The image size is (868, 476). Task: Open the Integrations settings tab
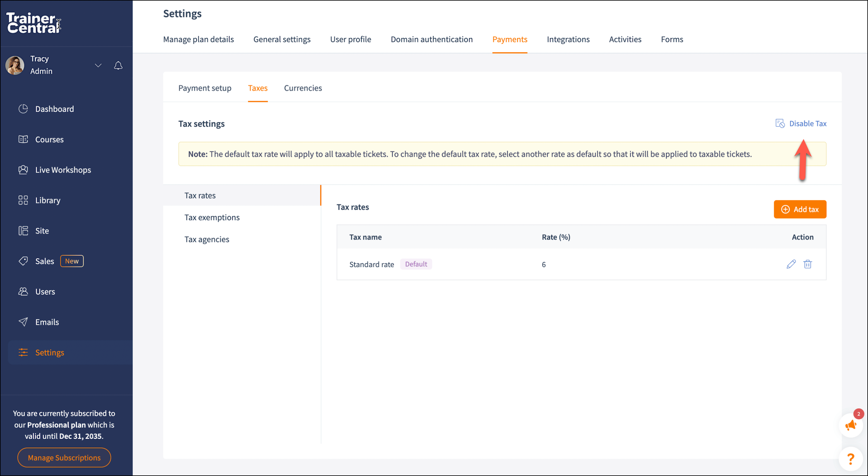568,39
